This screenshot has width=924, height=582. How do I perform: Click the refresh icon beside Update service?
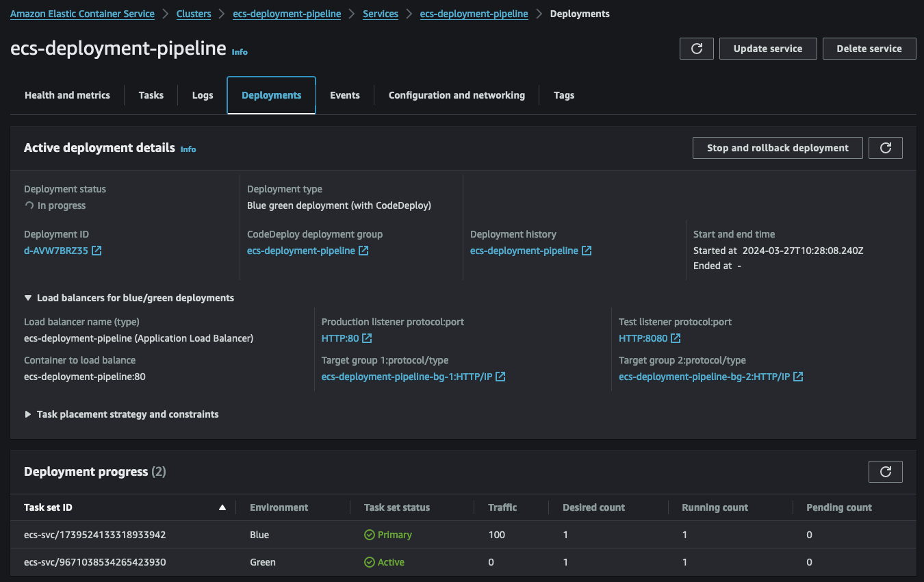pyautogui.click(x=697, y=49)
